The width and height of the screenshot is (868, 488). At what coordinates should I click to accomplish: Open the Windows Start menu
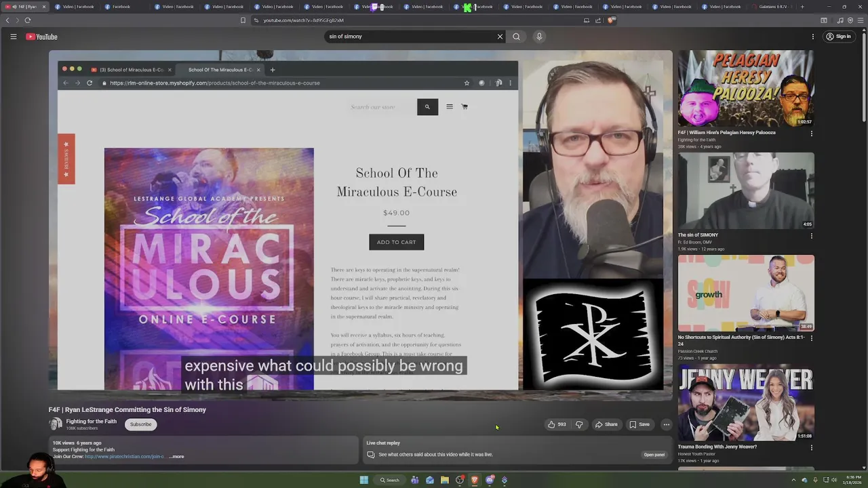pos(363,480)
